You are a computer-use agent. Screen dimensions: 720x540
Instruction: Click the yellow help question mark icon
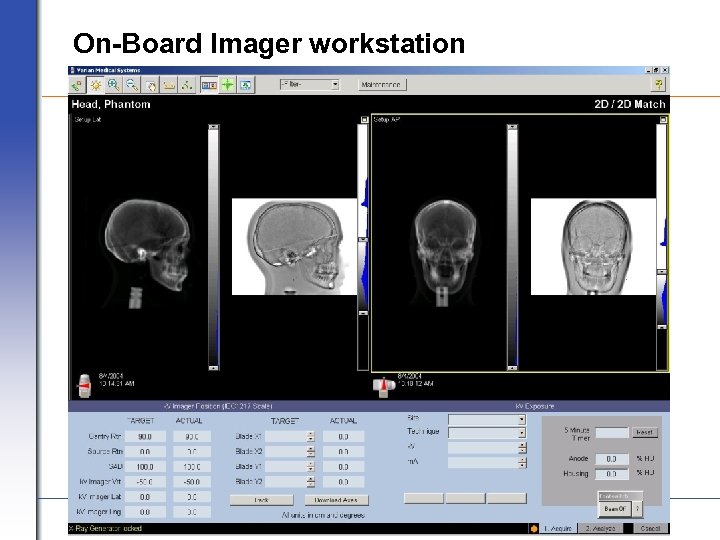tap(658, 84)
